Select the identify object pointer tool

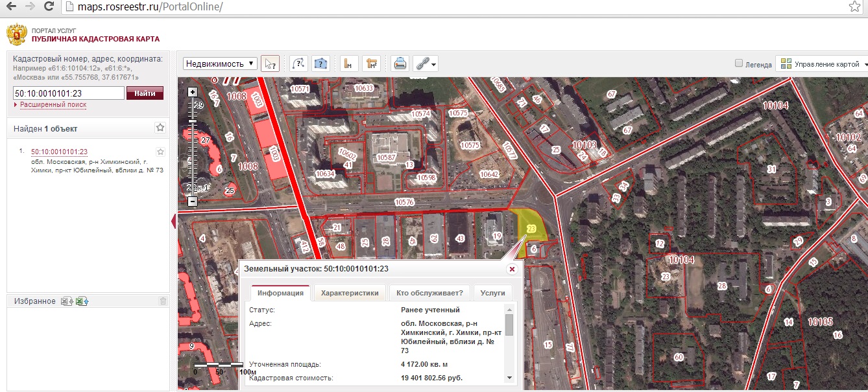coord(270,63)
